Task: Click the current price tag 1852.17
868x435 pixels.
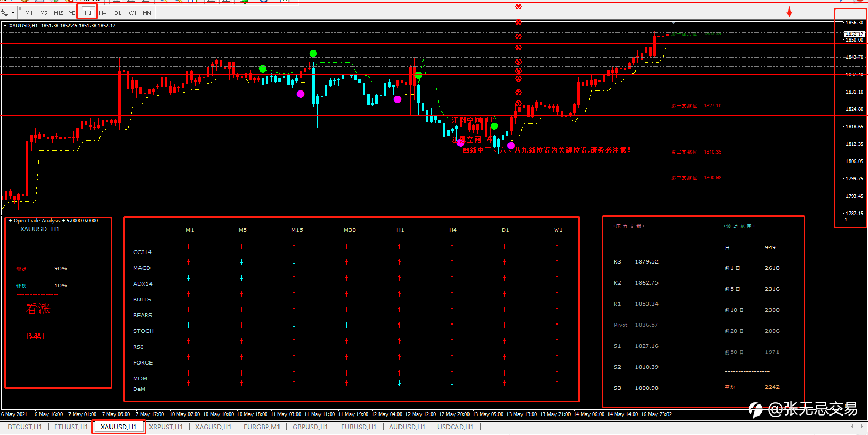Action: pos(854,34)
